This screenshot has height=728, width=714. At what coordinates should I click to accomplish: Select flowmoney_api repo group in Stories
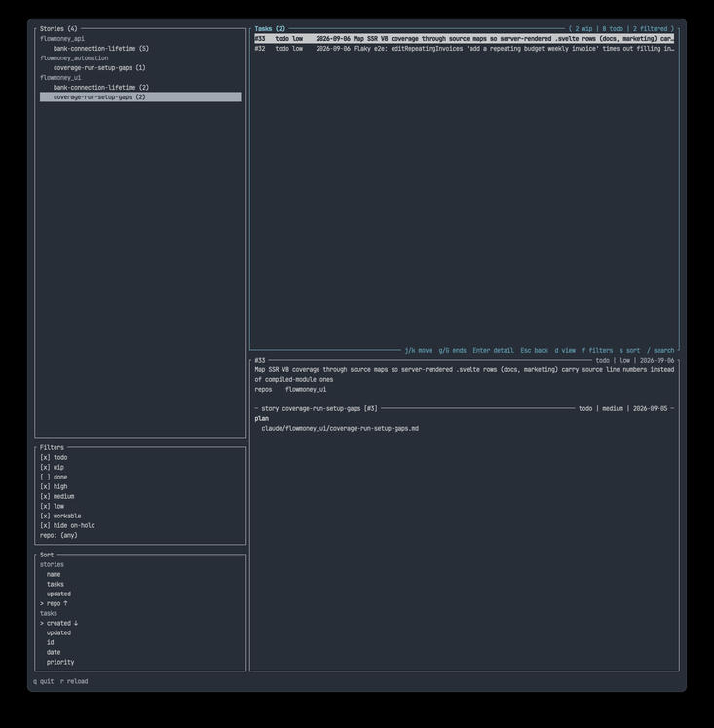click(x=62, y=39)
